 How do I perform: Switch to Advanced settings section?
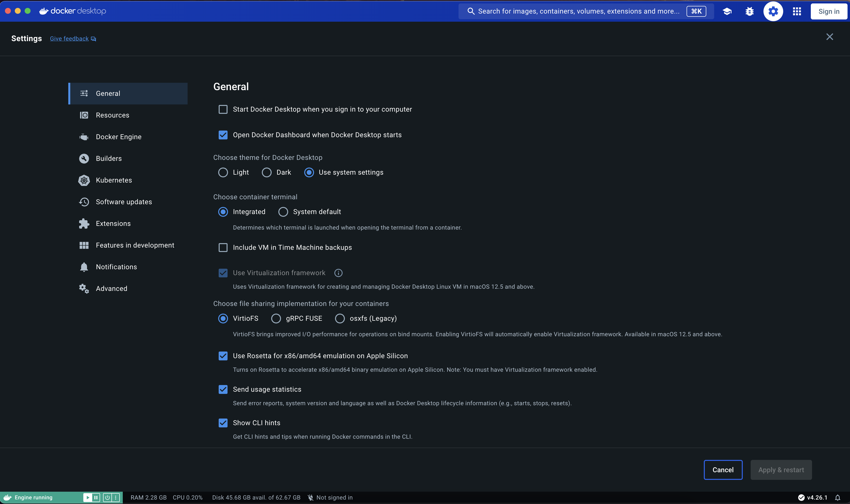pyautogui.click(x=128, y=289)
